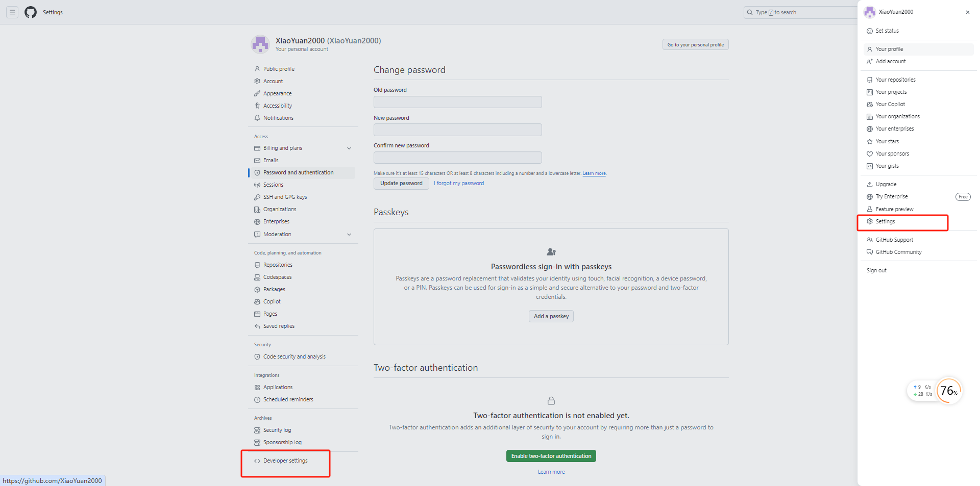Viewport: 980px width, 486px height.
Task: Expand the Billing and plans section
Action: 349,148
